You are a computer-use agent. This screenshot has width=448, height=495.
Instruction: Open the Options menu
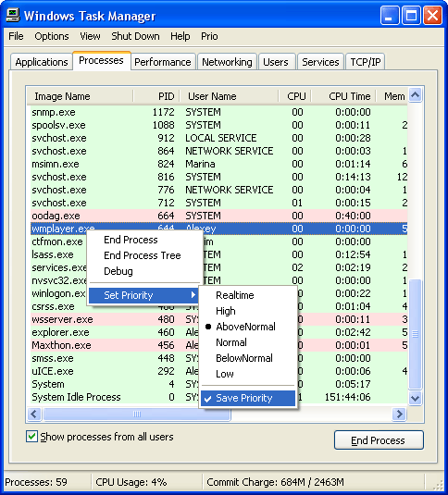click(x=52, y=36)
